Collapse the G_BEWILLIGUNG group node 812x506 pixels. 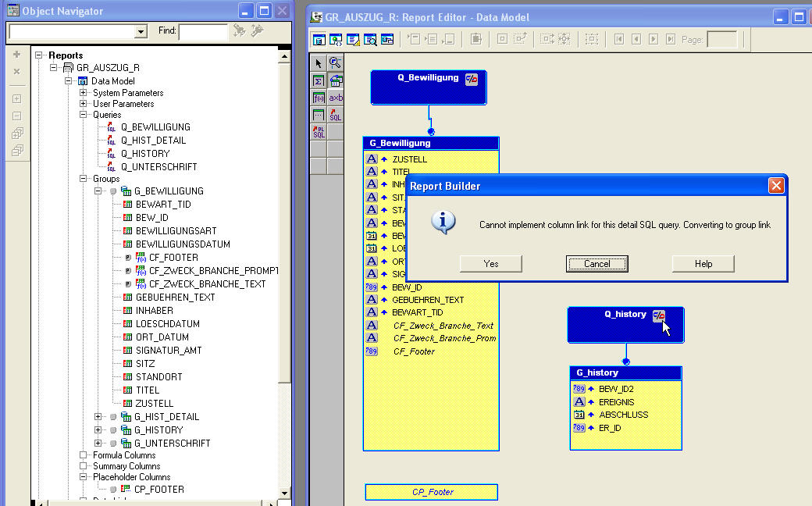pyautogui.click(x=98, y=191)
